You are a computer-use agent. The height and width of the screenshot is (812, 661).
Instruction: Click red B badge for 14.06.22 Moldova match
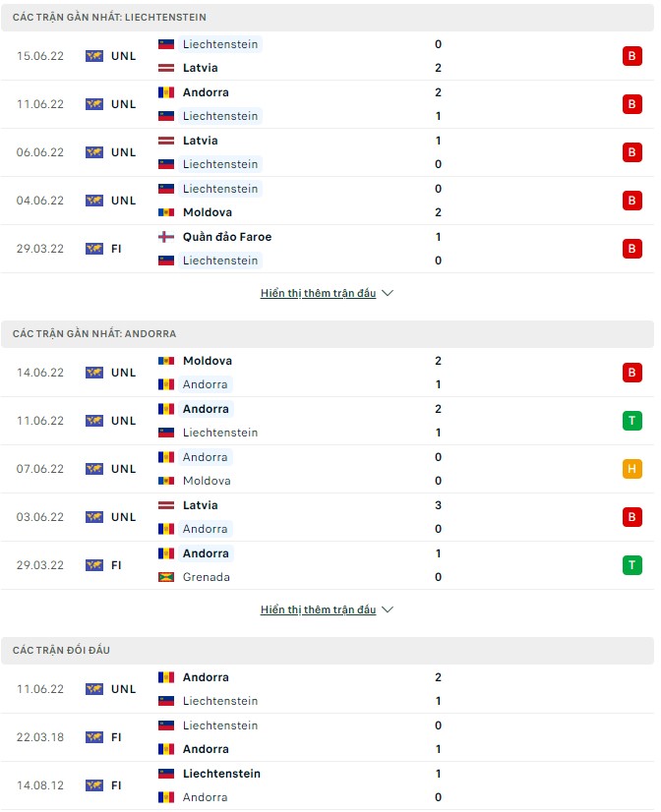point(631,373)
